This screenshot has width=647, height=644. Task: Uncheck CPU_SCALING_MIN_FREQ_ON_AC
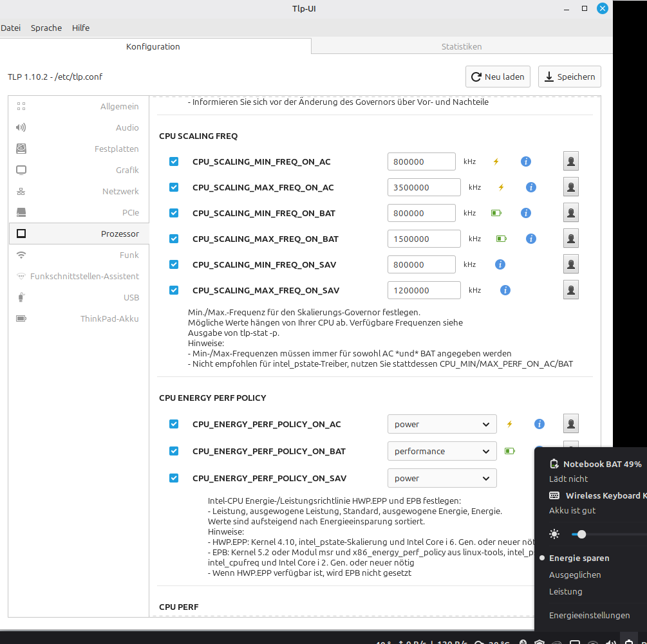tap(174, 161)
